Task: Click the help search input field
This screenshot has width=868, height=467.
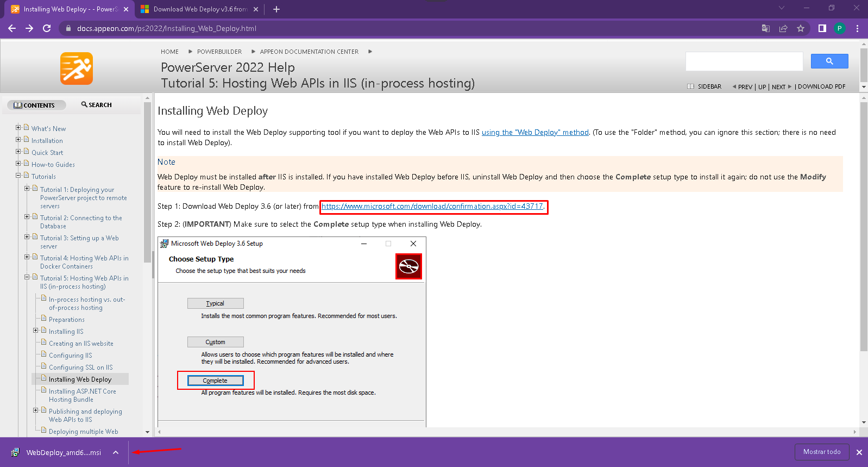Action: tap(744, 61)
